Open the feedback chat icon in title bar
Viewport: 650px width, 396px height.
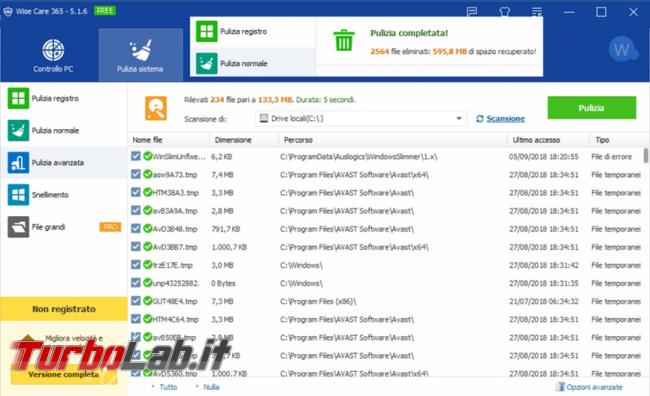472,12
